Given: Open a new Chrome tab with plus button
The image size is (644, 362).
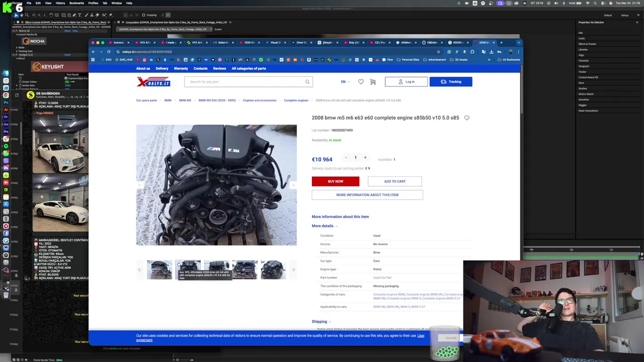Looking at the screenshot, I should coord(501,43).
